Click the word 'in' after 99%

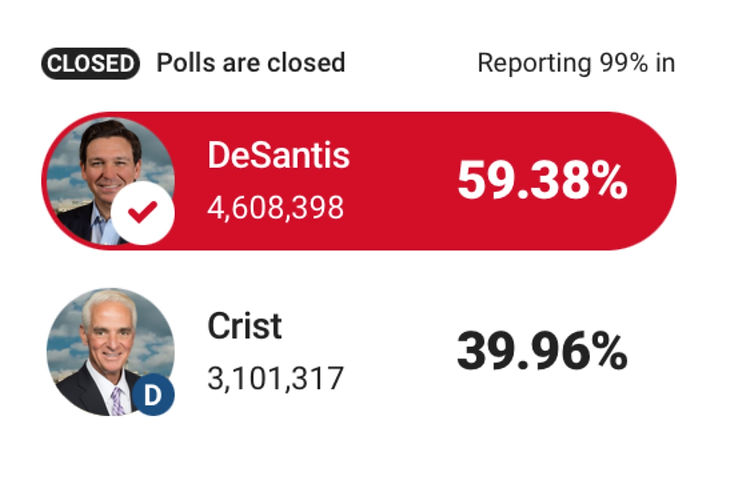pos(665,63)
